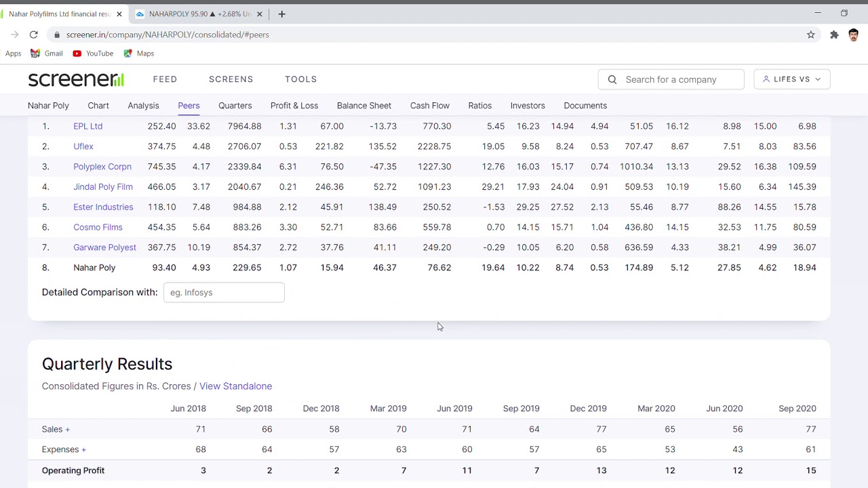Click the Operating Profit row label

[73, 470]
